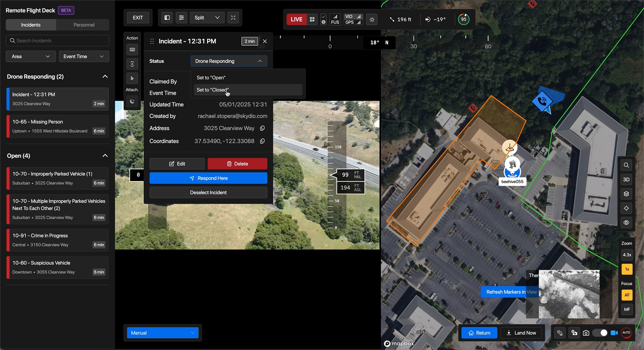The image size is (644, 350).
Task: Click the yellow landing point marker on map
Action: pos(509,147)
